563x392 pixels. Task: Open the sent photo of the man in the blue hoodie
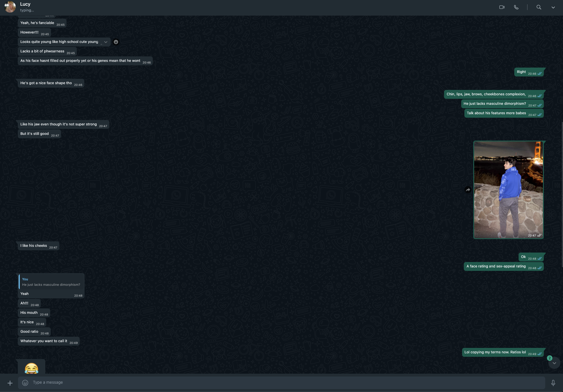pyautogui.click(x=508, y=190)
